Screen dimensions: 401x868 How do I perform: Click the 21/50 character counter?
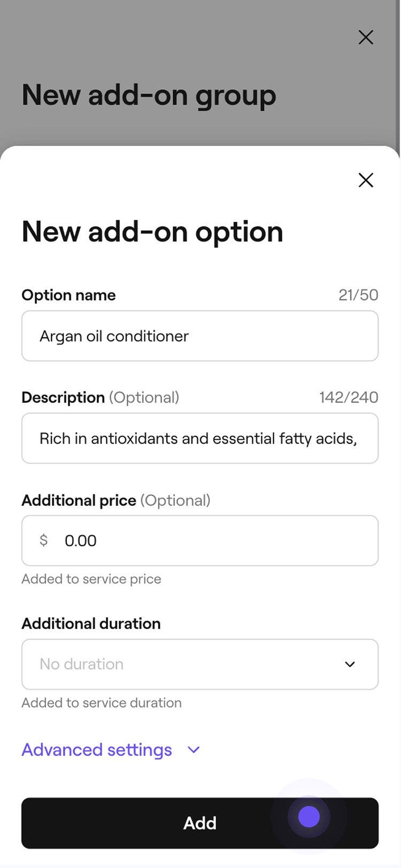[358, 295]
